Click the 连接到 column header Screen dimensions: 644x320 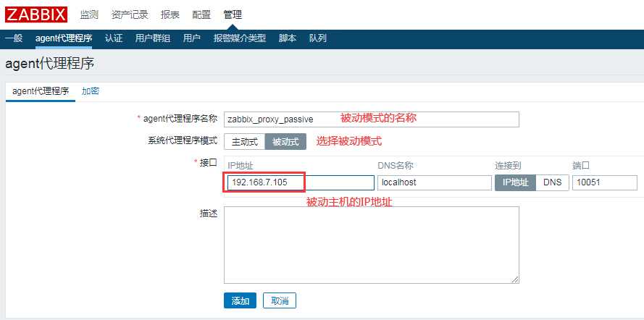coord(508,165)
